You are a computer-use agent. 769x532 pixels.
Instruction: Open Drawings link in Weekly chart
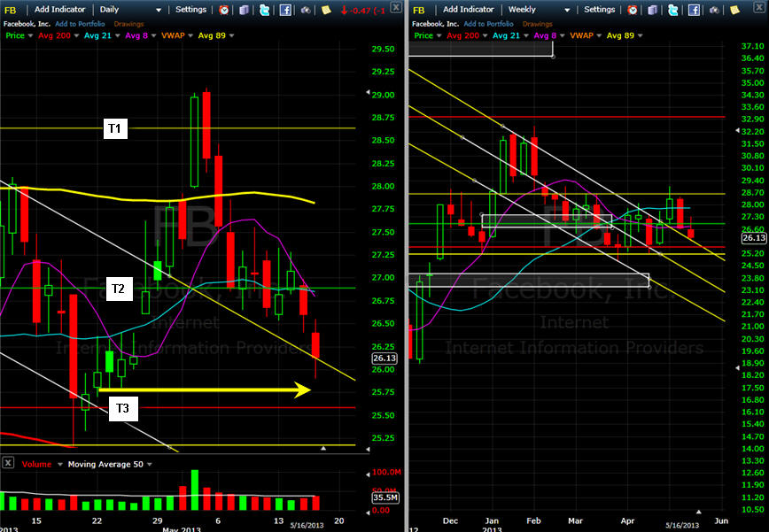tap(538, 24)
